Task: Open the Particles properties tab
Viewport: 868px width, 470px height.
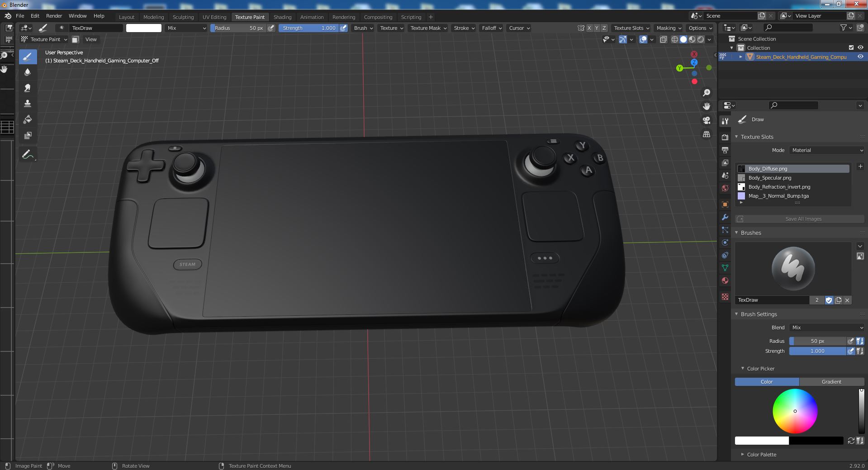Action: [x=725, y=230]
